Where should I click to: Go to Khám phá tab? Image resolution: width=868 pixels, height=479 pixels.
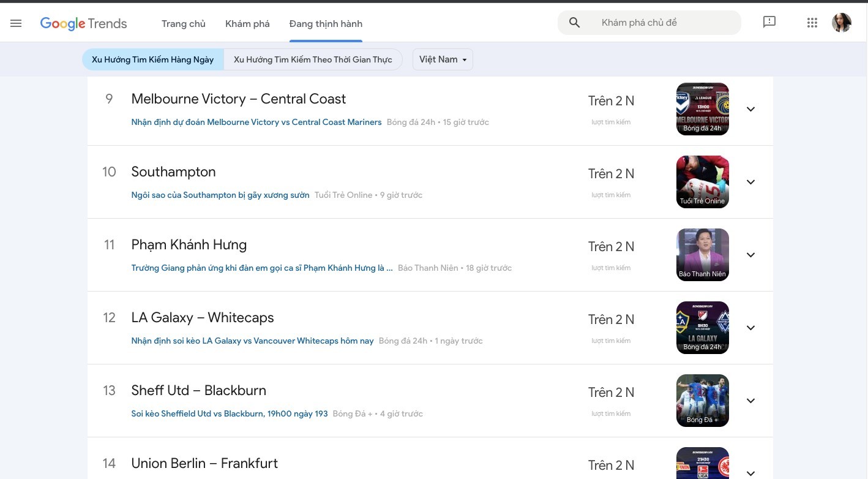point(247,23)
